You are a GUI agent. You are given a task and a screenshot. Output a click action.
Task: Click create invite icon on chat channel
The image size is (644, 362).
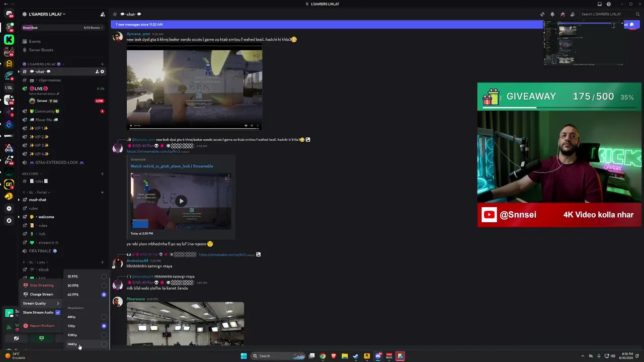(x=97, y=71)
